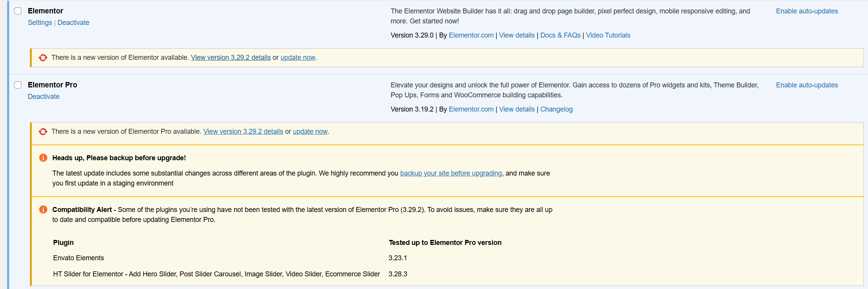Screen dimensions: 868x289
Task: Click the Elementor Pro update refresh icon
Action: coord(43,131)
